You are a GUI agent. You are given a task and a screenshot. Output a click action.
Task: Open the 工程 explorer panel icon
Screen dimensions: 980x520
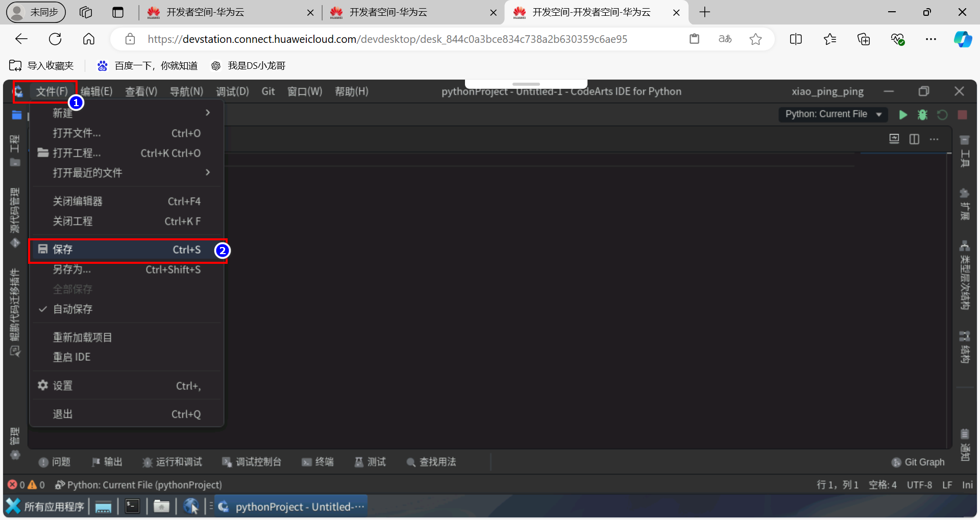click(15, 115)
